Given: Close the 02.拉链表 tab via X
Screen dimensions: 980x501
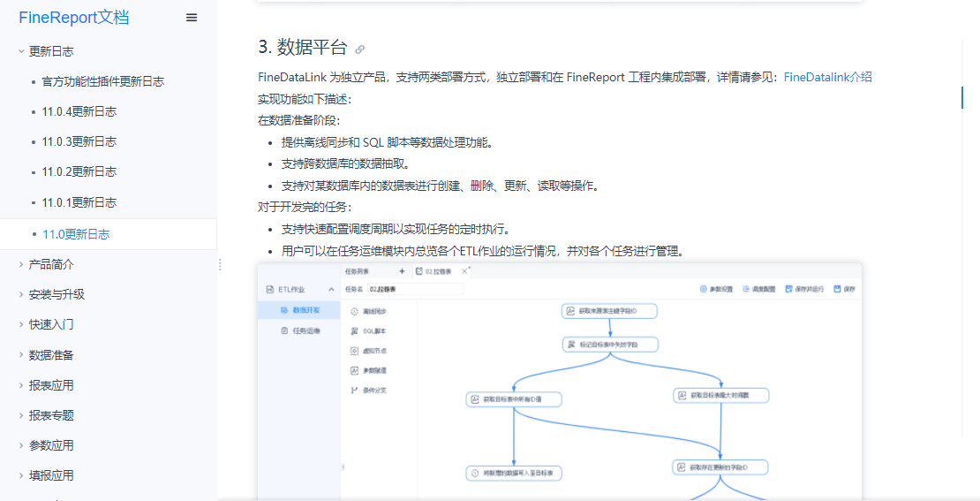Looking at the screenshot, I should [464, 271].
